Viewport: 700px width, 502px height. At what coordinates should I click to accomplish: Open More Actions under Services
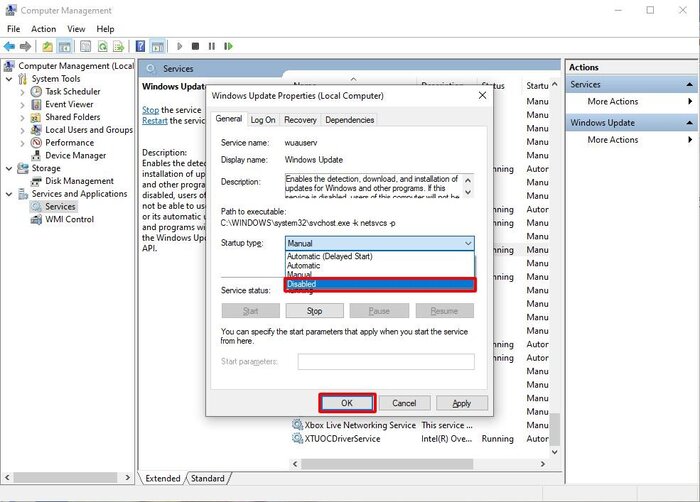click(612, 101)
